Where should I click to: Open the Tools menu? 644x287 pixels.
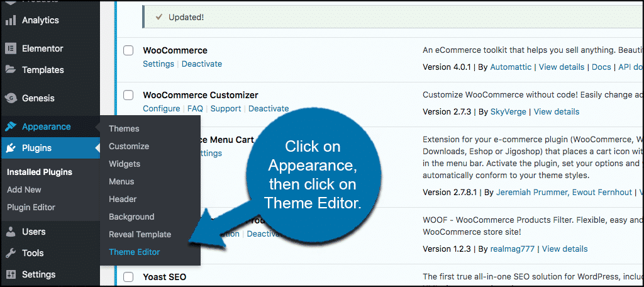click(x=33, y=253)
